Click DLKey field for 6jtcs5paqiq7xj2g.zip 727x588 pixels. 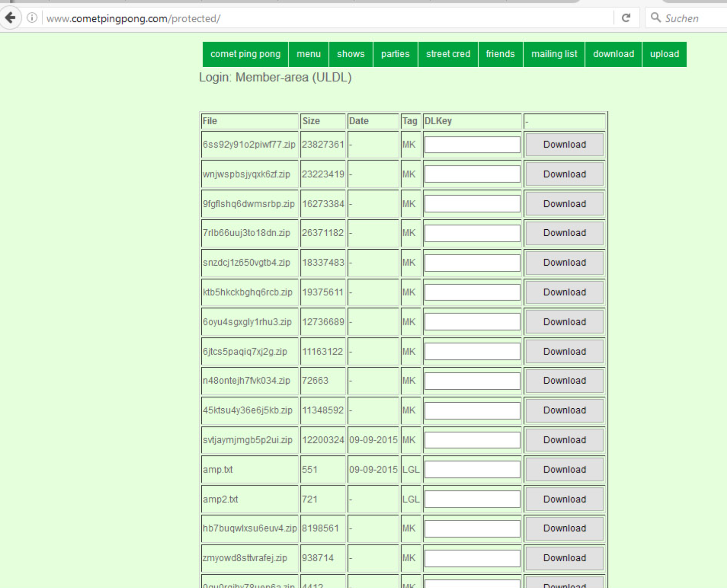[x=472, y=352]
